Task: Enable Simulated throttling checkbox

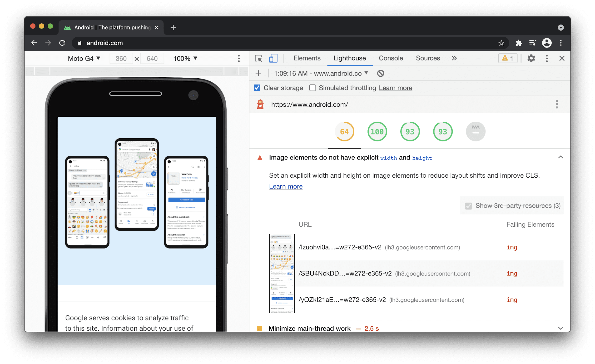Action: click(x=311, y=88)
